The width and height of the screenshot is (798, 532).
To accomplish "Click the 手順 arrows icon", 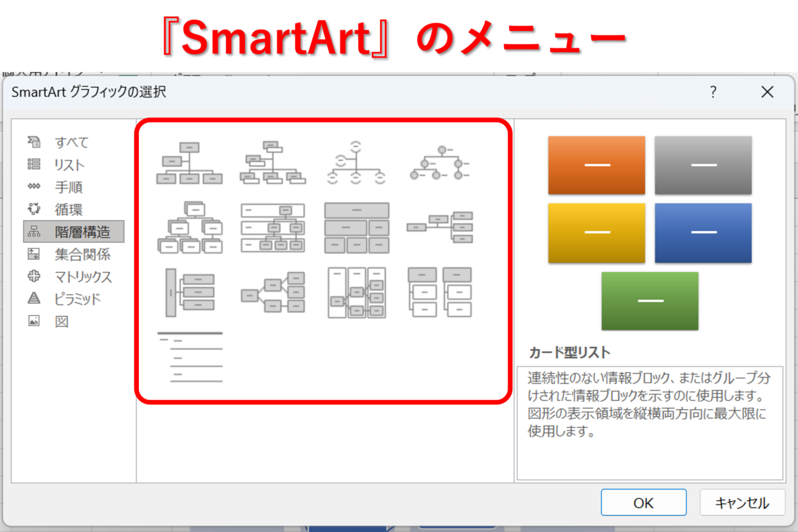I will pyautogui.click(x=34, y=187).
